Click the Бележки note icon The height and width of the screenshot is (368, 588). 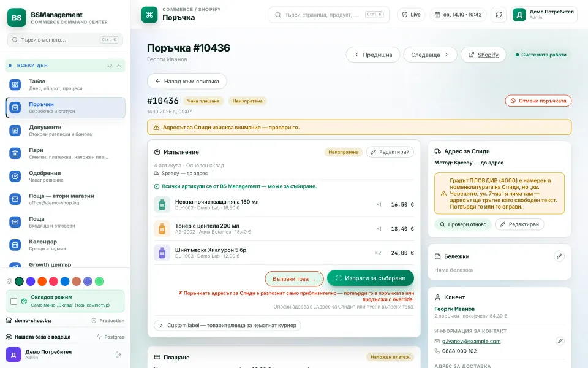pos(437,256)
